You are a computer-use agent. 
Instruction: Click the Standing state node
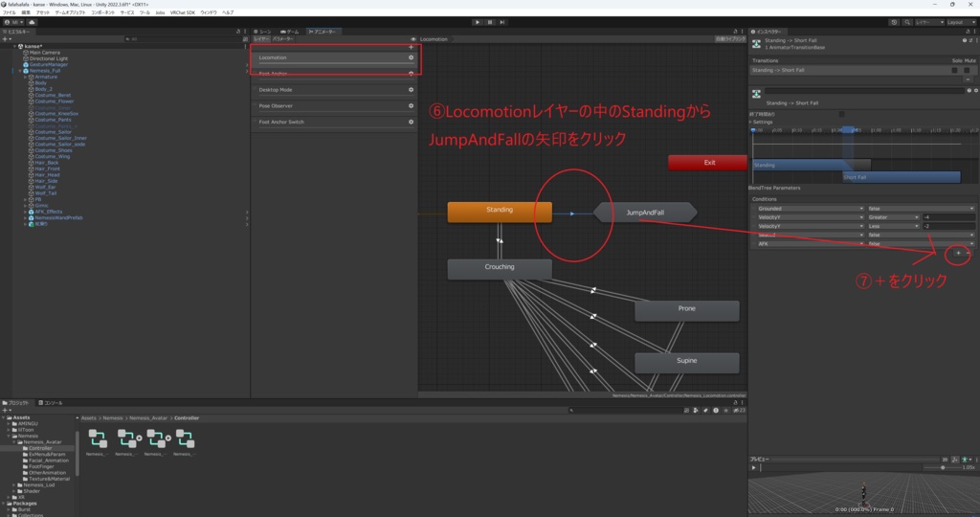coord(500,212)
